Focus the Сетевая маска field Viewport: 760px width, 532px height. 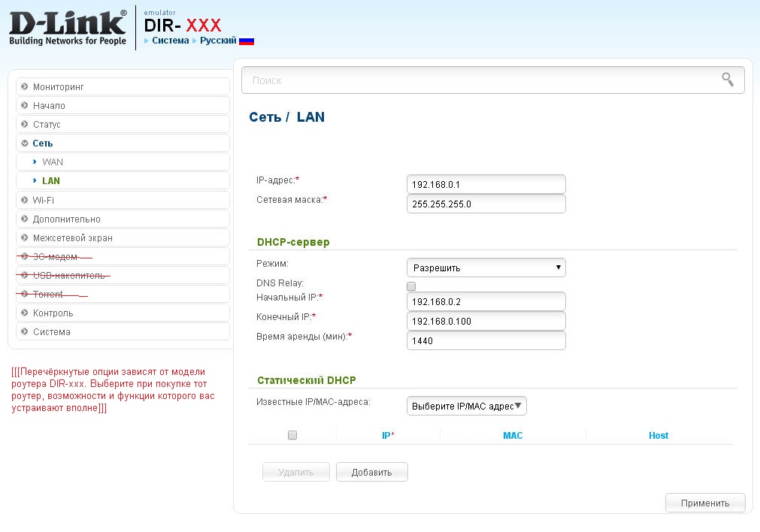pyautogui.click(x=486, y=204)
